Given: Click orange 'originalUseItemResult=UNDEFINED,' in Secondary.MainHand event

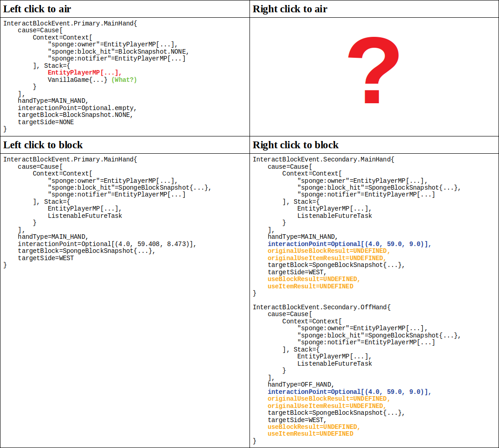Looking at the screenshot, I should coord(327,258).
